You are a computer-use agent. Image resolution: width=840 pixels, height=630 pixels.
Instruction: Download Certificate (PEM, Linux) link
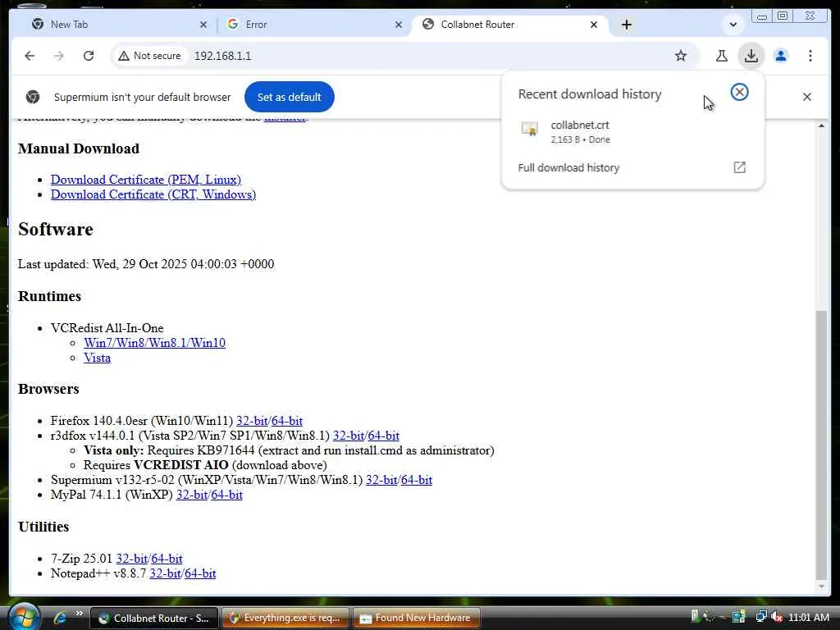146,180
